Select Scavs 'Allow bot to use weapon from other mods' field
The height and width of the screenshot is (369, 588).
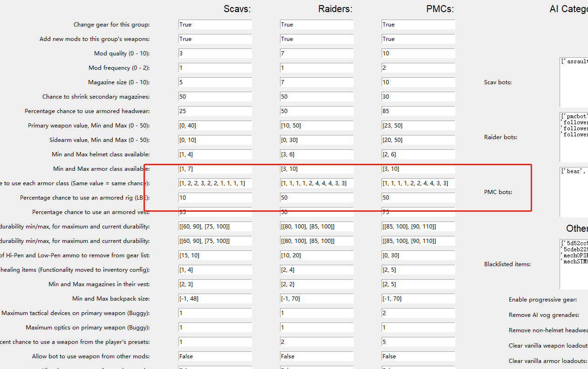click(215, 356)
